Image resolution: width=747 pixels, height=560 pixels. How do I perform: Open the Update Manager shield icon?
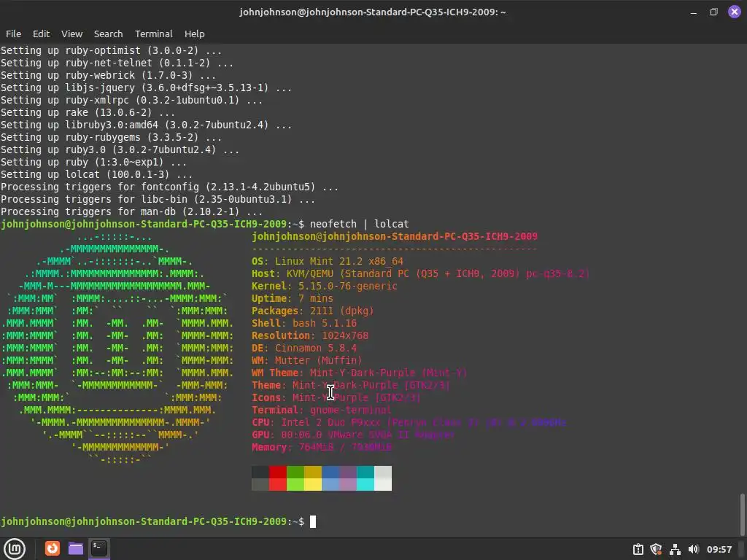pos(657,549)
